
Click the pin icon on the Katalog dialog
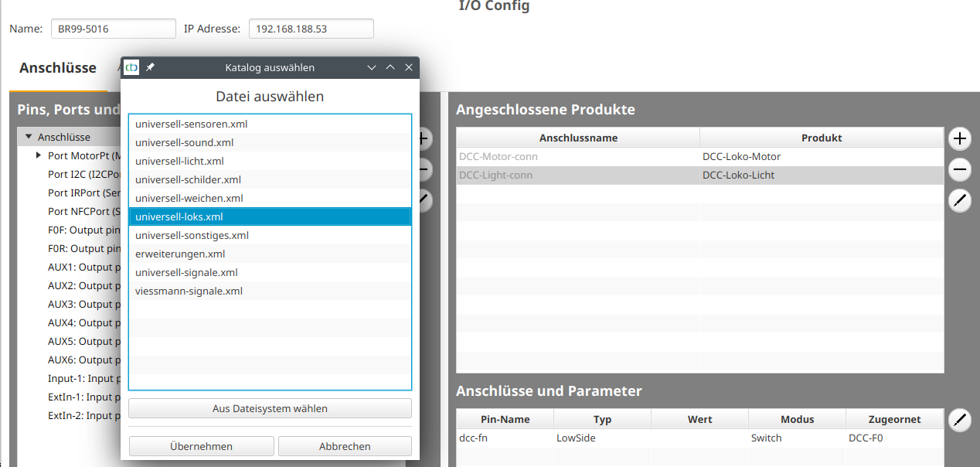click(x=149, y=67)
